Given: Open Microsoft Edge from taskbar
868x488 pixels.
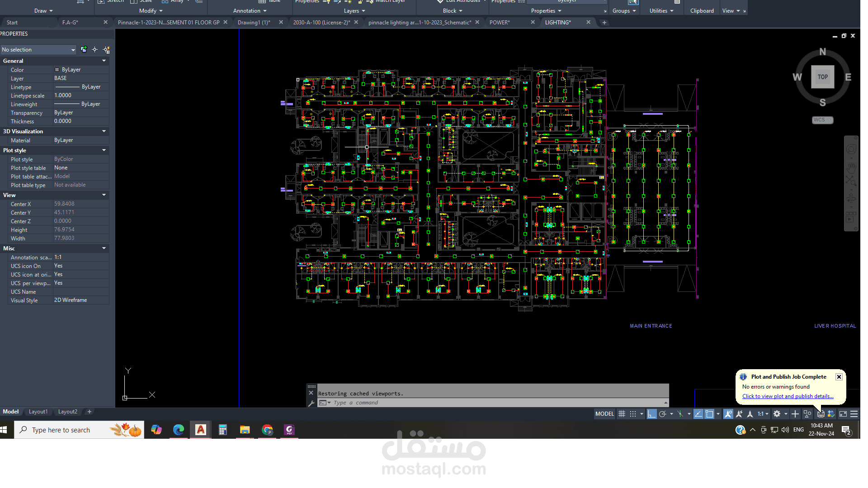Looking at the screenshot, I should (x=179, y=430).
